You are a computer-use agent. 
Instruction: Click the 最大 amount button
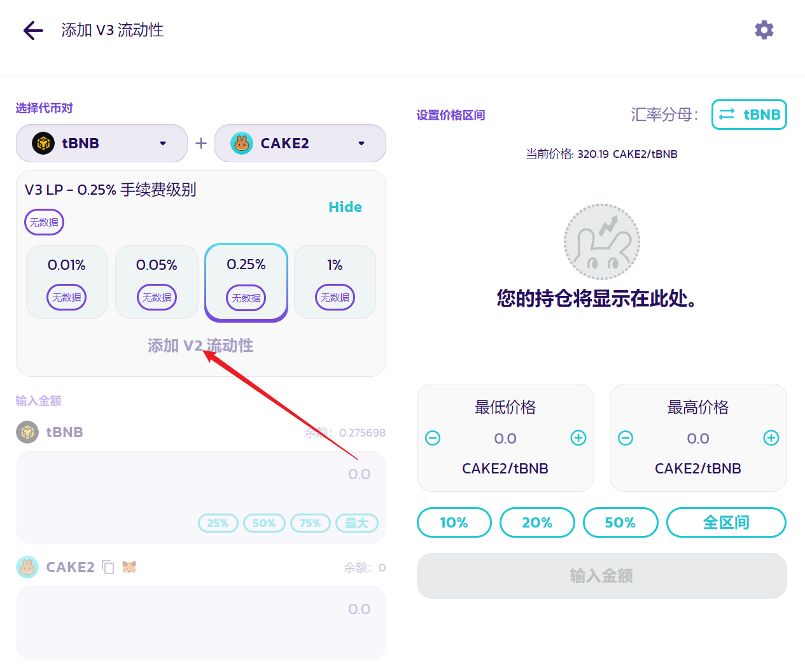356,523
